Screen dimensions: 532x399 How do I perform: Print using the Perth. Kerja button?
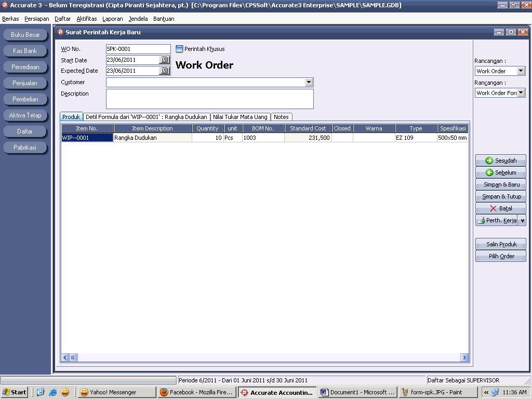(x=498, y=220)
